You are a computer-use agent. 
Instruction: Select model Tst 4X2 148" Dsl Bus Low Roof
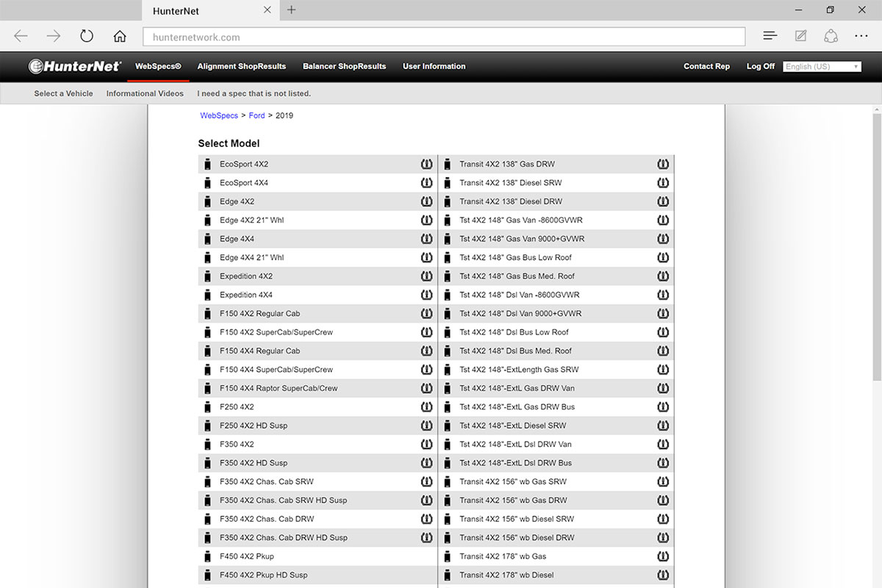click(514, 332)
